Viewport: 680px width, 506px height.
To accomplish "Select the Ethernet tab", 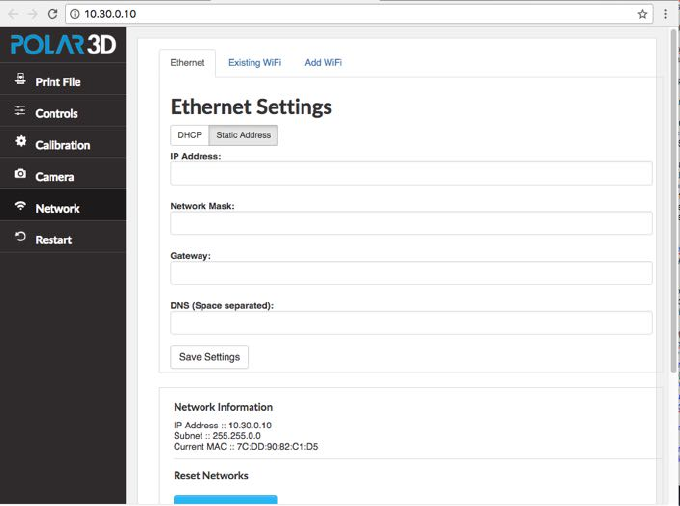I will click(x=187, y=63).
